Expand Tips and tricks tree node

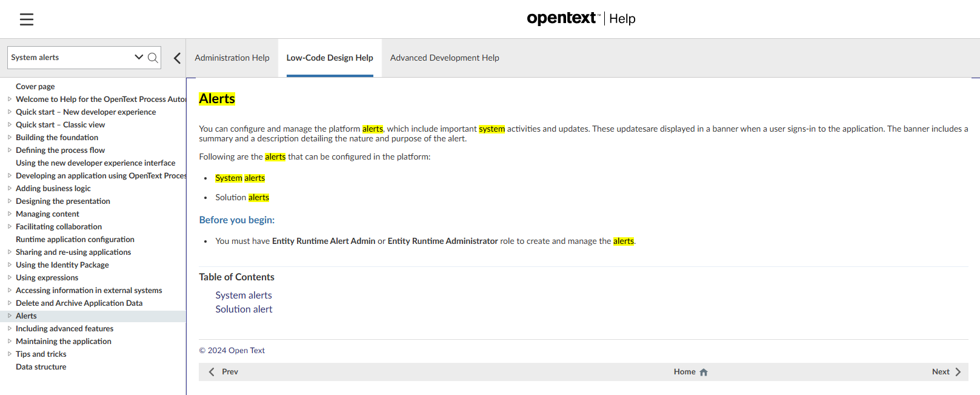click(x=10, y=354)
